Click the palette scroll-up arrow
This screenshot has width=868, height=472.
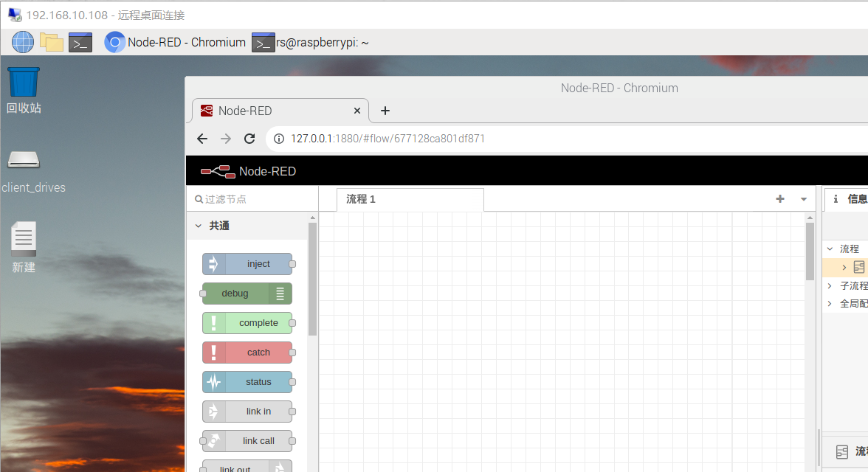pyautogui.click(x=312, y=218)
